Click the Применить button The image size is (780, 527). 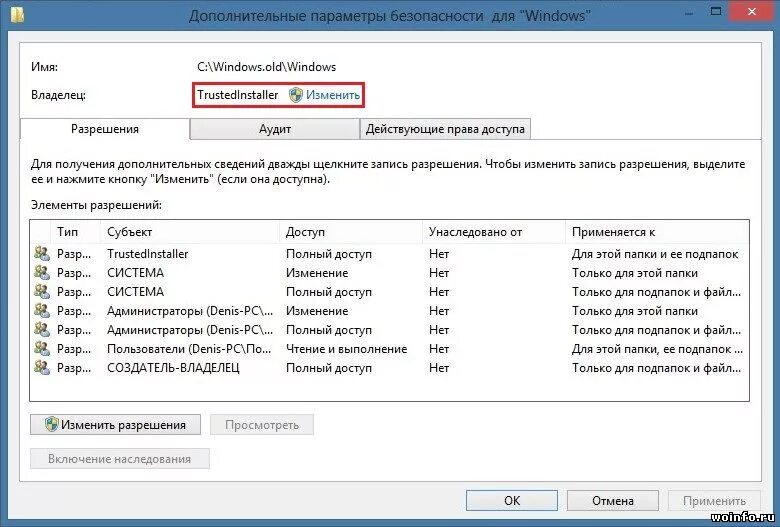[714, 501]
